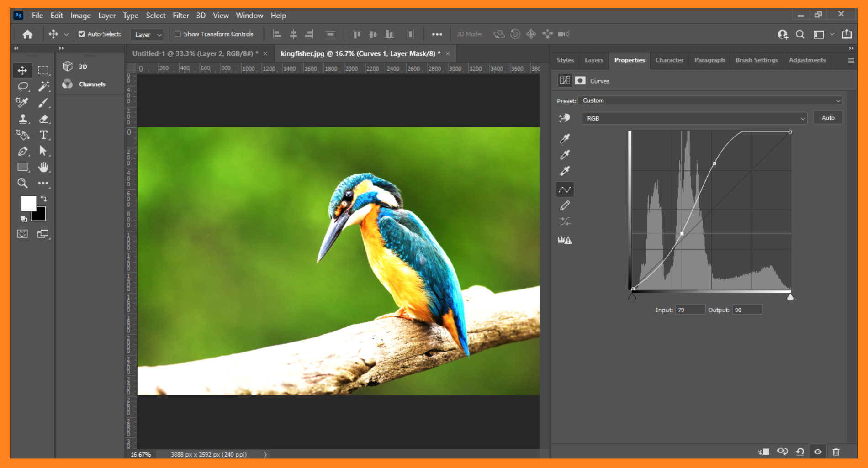Screen dimensions: 868x468
Task: Select the Zoom tool
Action: 22,183
